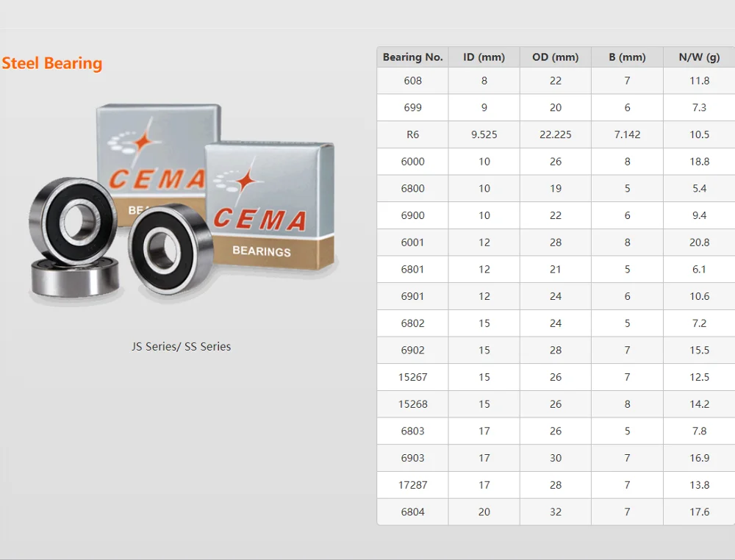Click the ID value 8 for bearing 608
Image resolution: width=735 pixels, height=560 pixels.
tap(484, 81)
